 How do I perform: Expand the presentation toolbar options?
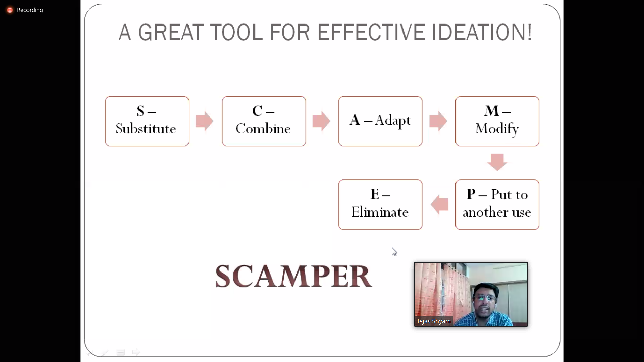point(120,353)
